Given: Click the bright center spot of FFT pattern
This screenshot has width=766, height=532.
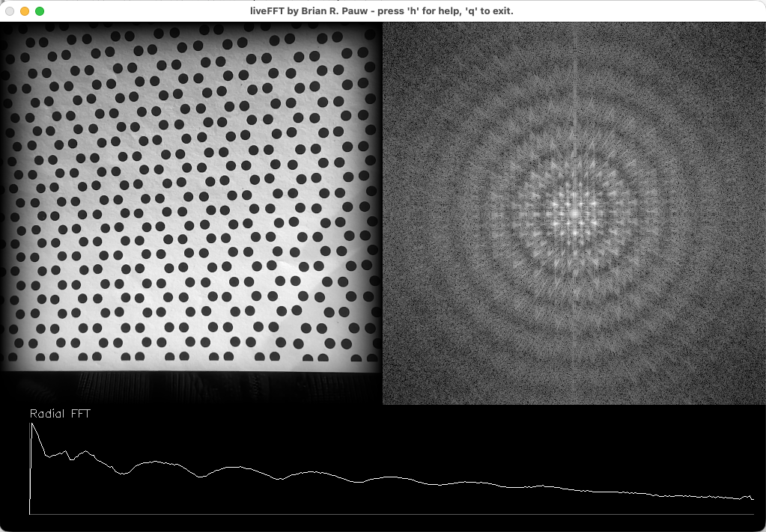Looking at the screenshot, I should point(574,213).
